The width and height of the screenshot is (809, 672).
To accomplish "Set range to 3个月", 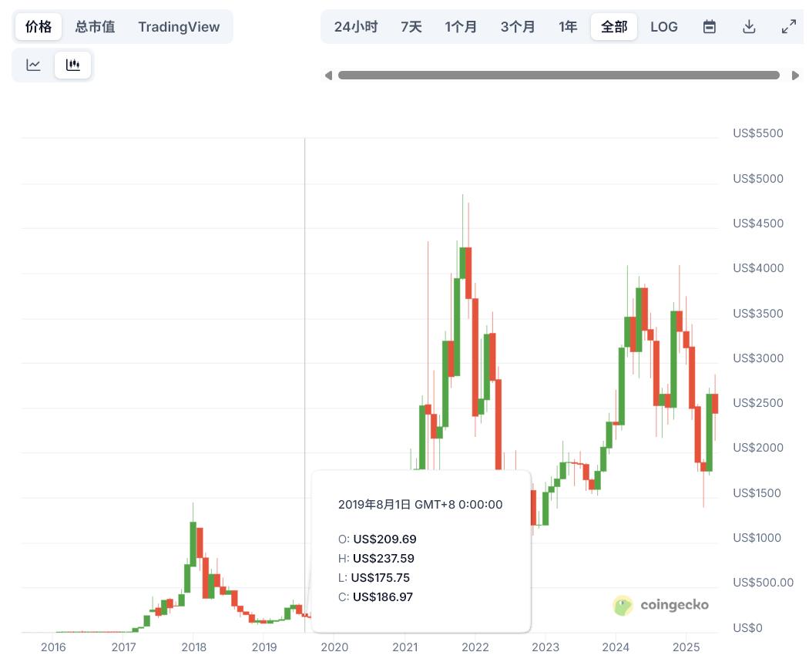I will (x=518, y=26).
